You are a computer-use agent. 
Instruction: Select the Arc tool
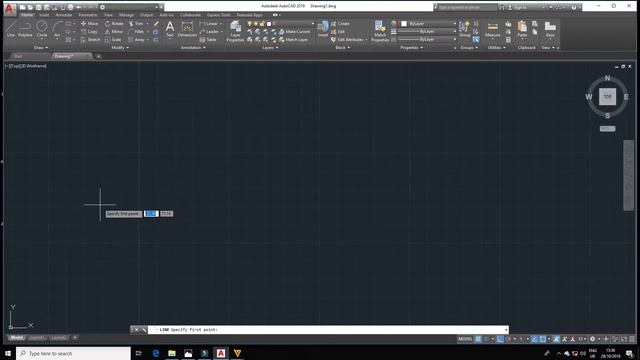pos(57,29)
